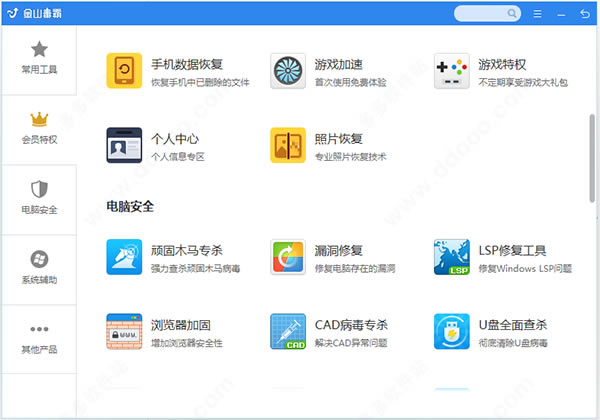Click the return arrow in title bar
The width and height of the screenshot is (600, 420).
pos(585,14)
